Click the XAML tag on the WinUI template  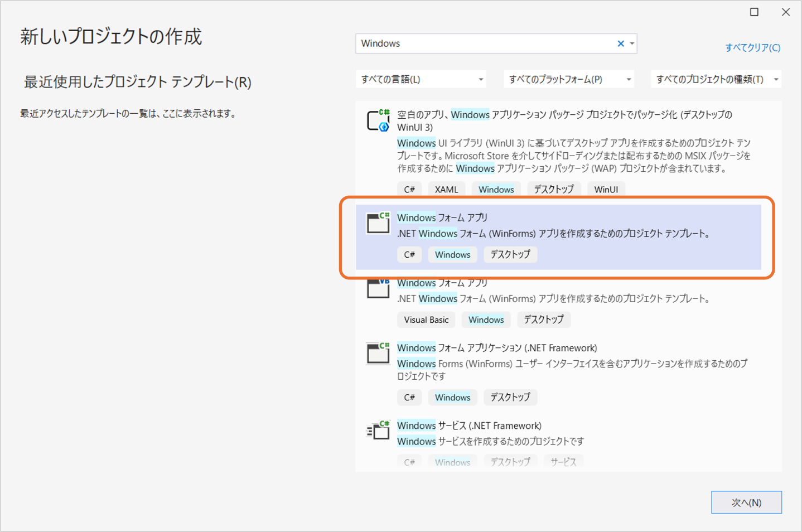click(446, 190)
